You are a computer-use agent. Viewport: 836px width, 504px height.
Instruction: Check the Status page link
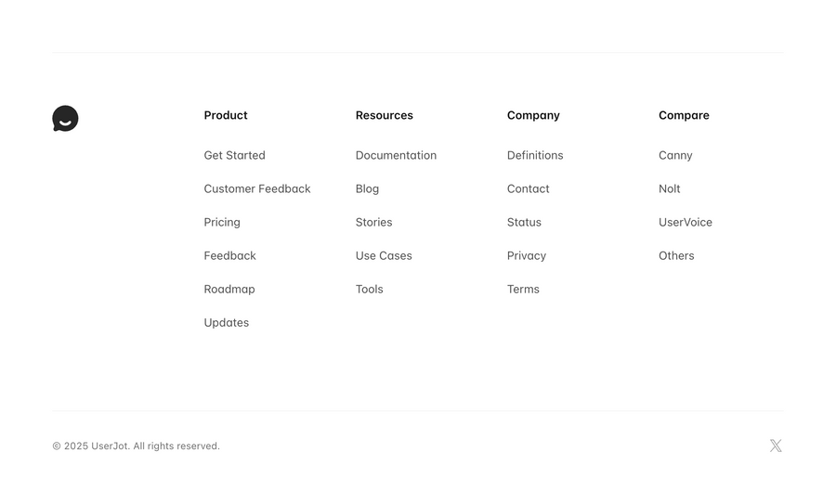524,222
